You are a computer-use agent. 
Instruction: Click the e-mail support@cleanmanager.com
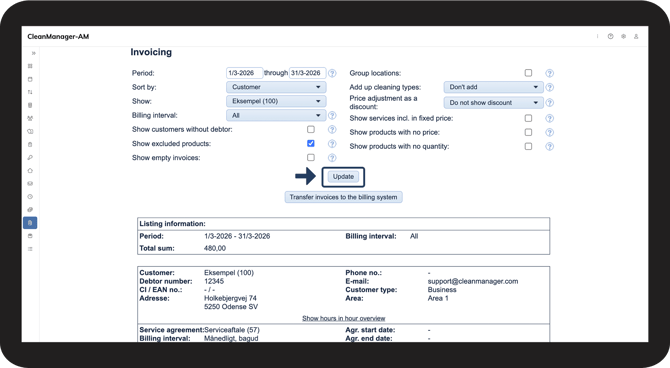tap(473, 281)
